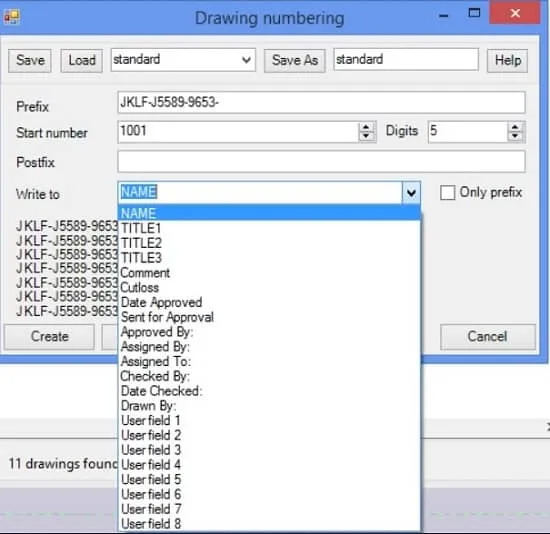Image resolution: width=550 pixels, height=534 pixels.
Task: Click the Create button
Action: point(49,336)
